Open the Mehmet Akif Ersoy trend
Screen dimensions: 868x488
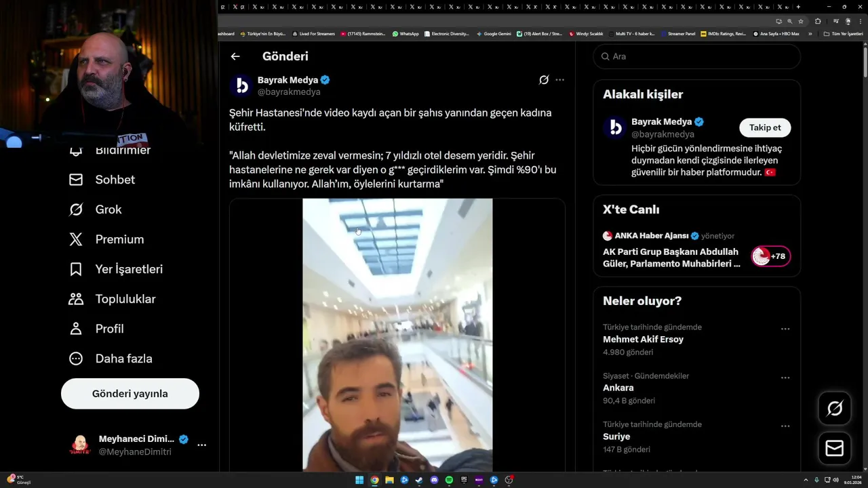[x=643, y=340]
